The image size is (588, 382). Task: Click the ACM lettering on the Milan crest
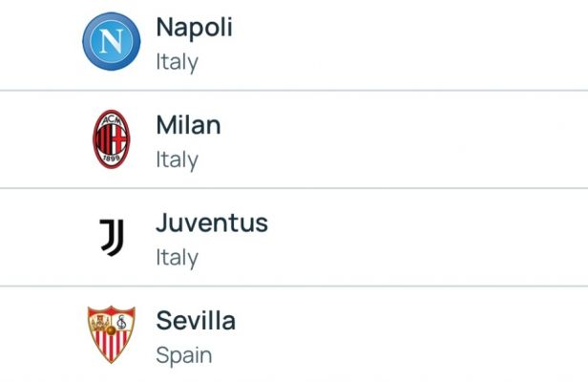coord(112,120)
